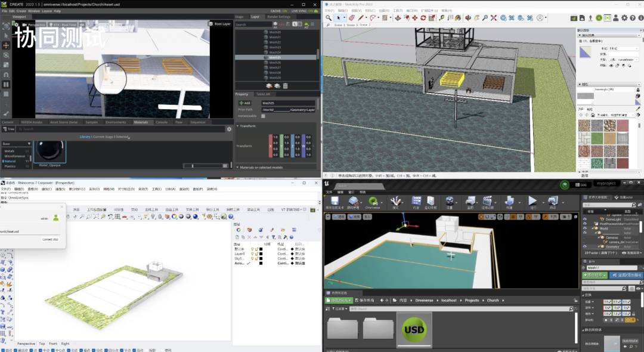Toggle the Instanceable checkbox in Omniverse Property panel
The image size is (644, 352).
[264, 116]
